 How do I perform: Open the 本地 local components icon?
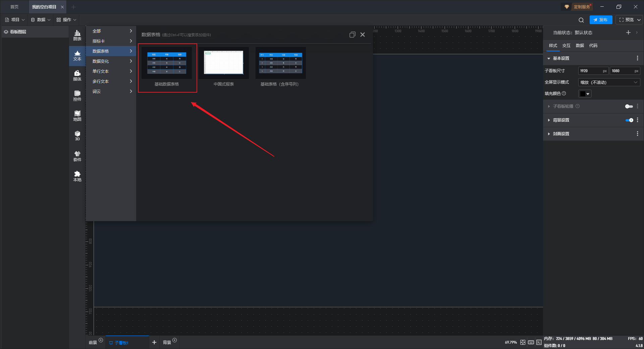[77, 176]
